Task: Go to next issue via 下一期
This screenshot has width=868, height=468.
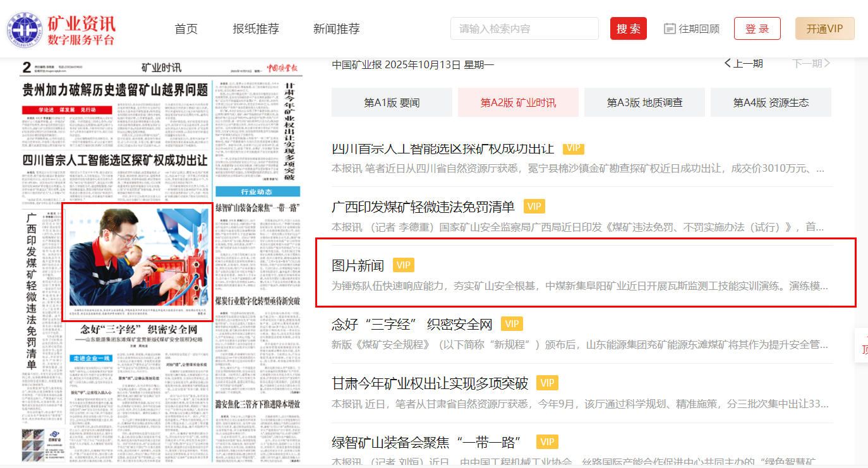Action: (811, 63)
